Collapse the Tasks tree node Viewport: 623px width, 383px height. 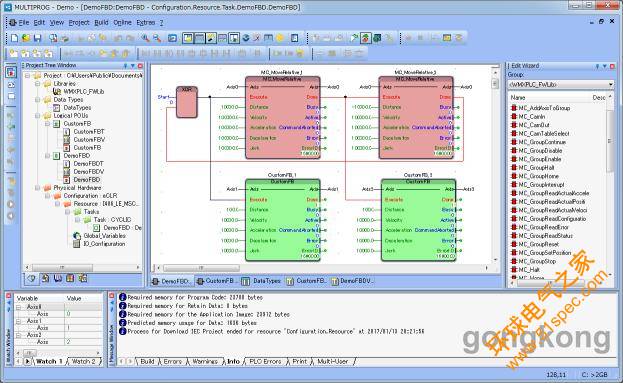[68, 212]
